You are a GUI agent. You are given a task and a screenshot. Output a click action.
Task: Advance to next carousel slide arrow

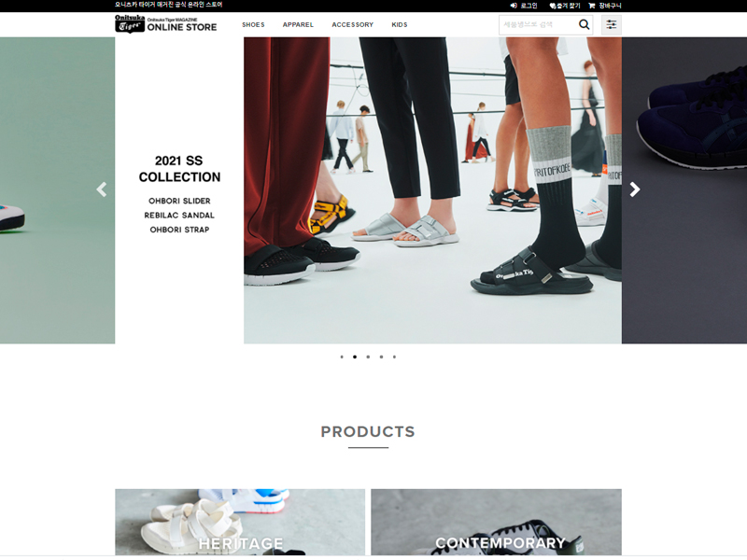click(635, 189)
